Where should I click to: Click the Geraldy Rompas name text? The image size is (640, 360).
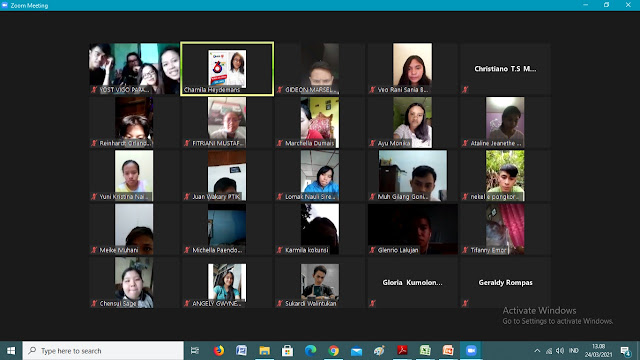(x=505, y=282)
